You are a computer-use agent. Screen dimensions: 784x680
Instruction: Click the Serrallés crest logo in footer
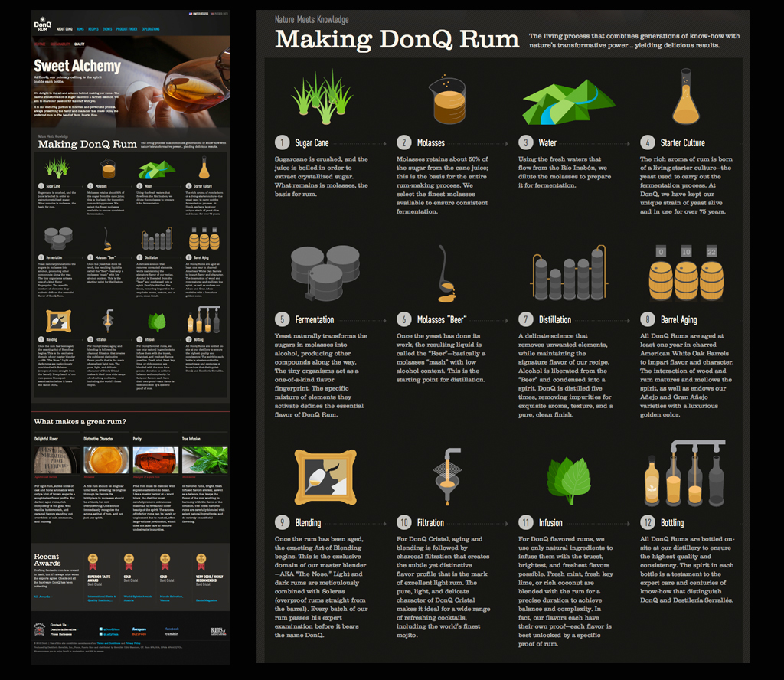40,629
